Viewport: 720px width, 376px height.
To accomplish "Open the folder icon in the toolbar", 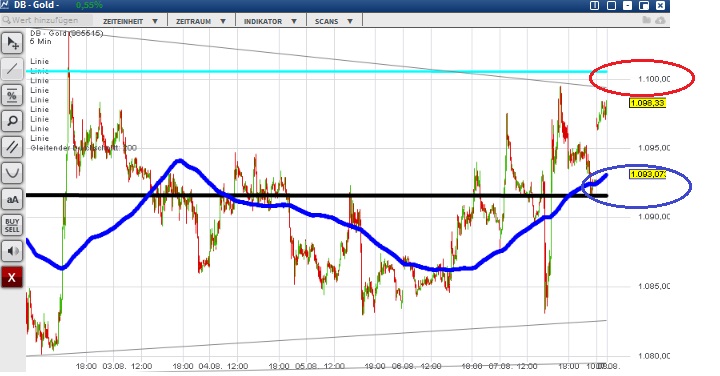I will [647, 20].
